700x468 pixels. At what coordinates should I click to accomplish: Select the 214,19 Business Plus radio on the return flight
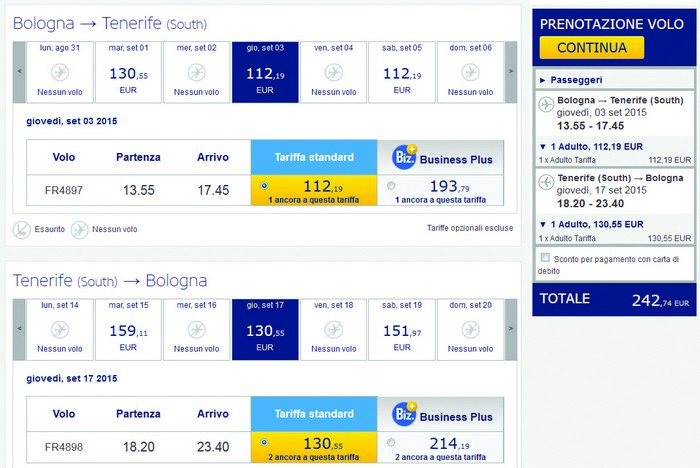pyautogui.click(x=391, y=443)
